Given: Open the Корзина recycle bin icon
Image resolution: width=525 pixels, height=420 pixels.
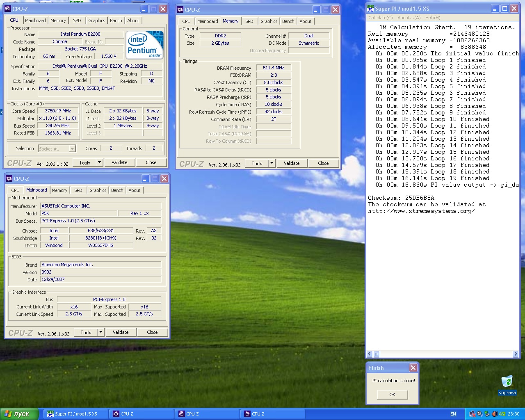Looking at the screenshot, I should [507, 386].
